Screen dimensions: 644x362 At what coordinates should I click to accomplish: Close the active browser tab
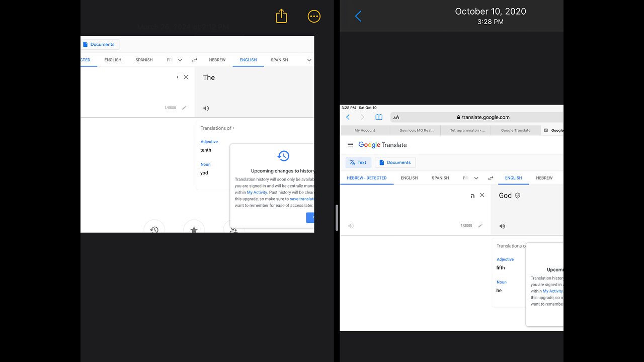(x=546, y=130)
